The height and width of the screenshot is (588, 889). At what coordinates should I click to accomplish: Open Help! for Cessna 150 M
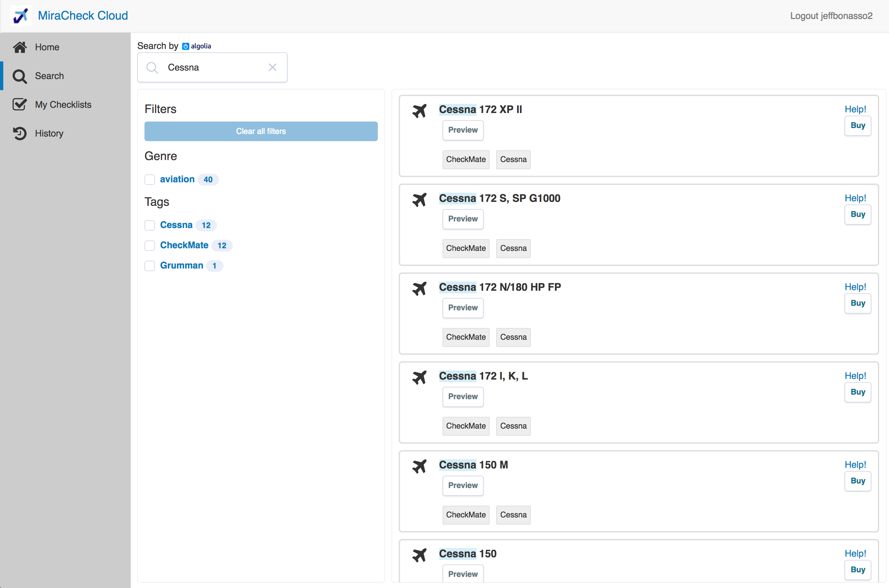tap(855, 465)
